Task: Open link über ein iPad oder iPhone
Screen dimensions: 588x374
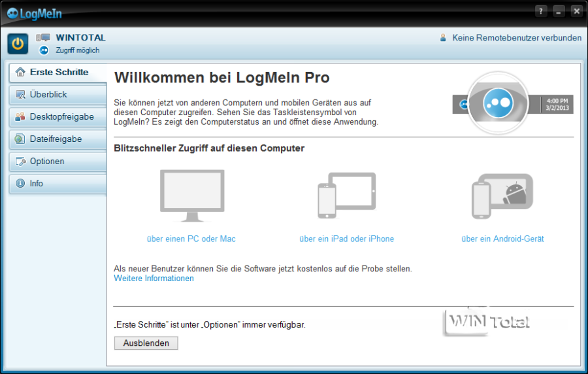Action: (346, 239)
